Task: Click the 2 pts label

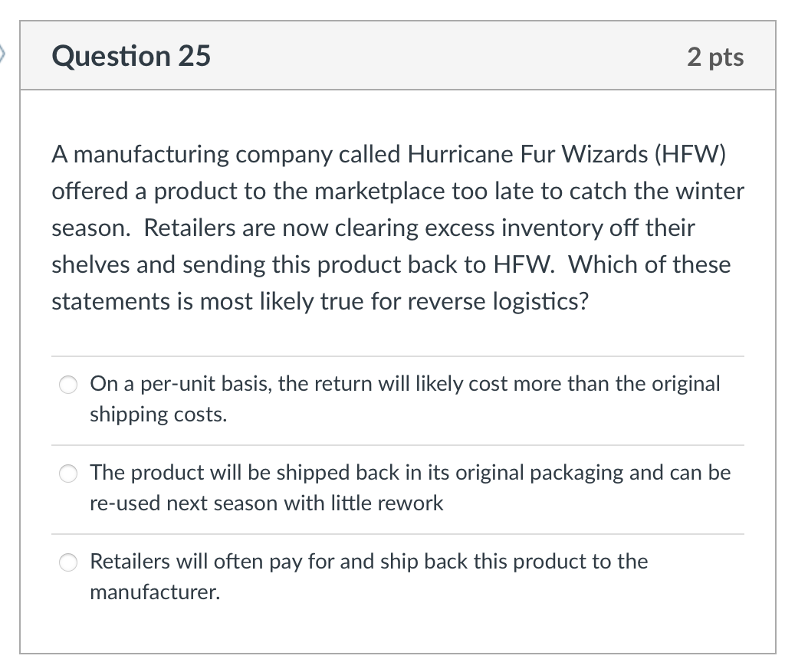Action: (x=714, y=56)
